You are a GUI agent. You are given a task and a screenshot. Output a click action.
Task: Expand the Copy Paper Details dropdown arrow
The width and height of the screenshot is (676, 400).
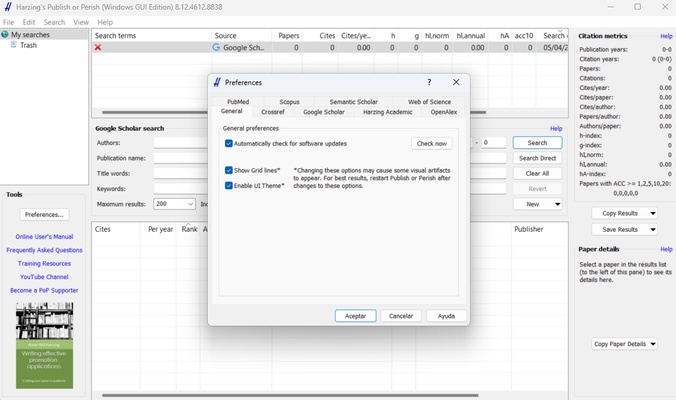[653, 344]
